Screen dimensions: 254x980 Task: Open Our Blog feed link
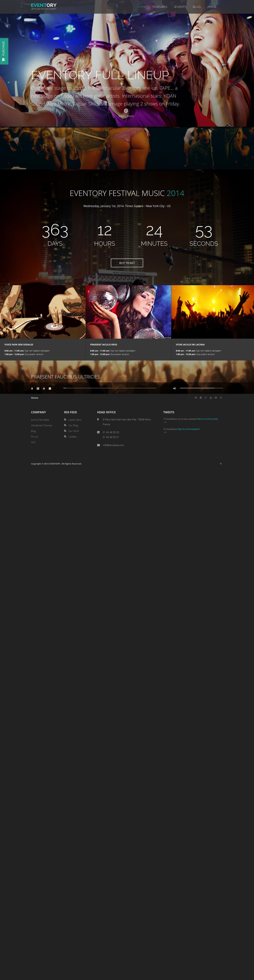pos(73,425)
